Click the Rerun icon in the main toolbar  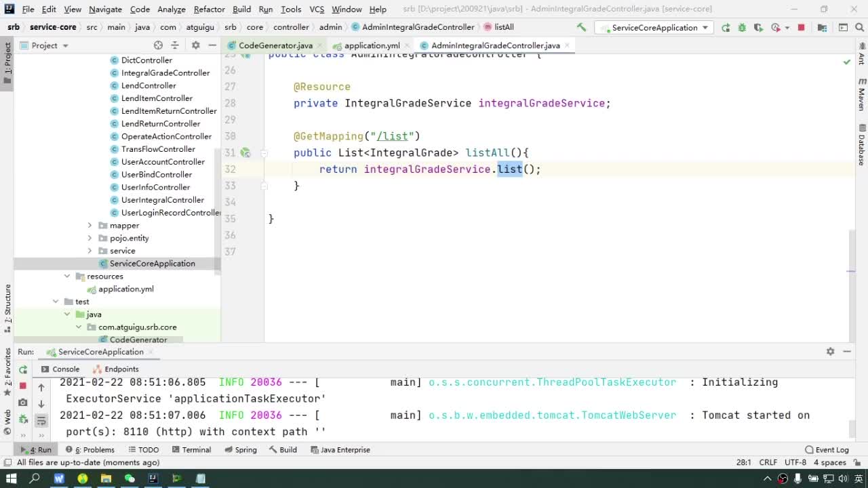coord(726,27)
